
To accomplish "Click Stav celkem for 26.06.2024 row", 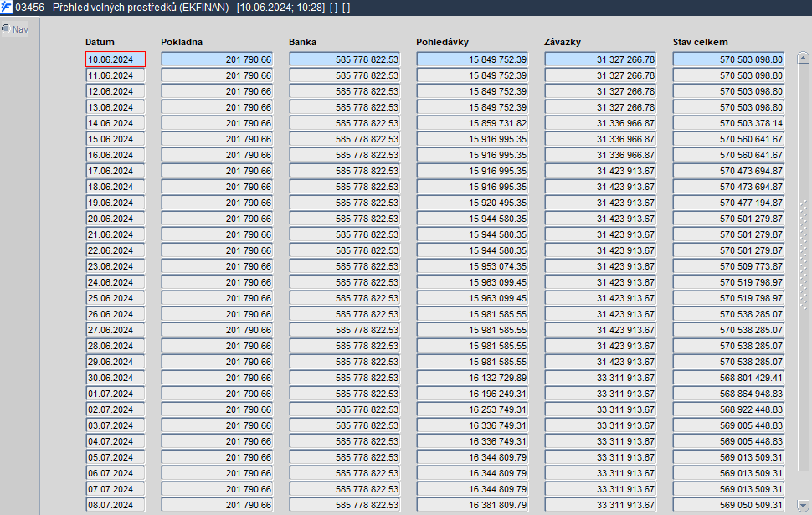I will click(728, 314).
